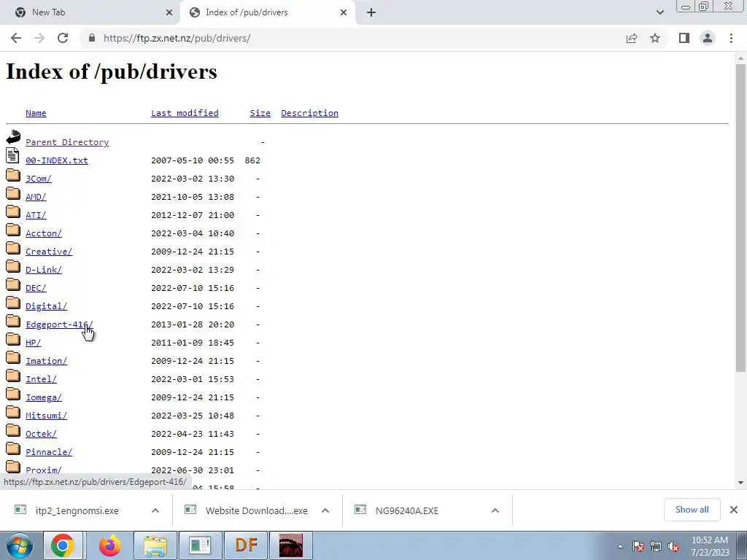747x560 pixels.
Task: Close the New Tab tab
Action: [169, 12]
